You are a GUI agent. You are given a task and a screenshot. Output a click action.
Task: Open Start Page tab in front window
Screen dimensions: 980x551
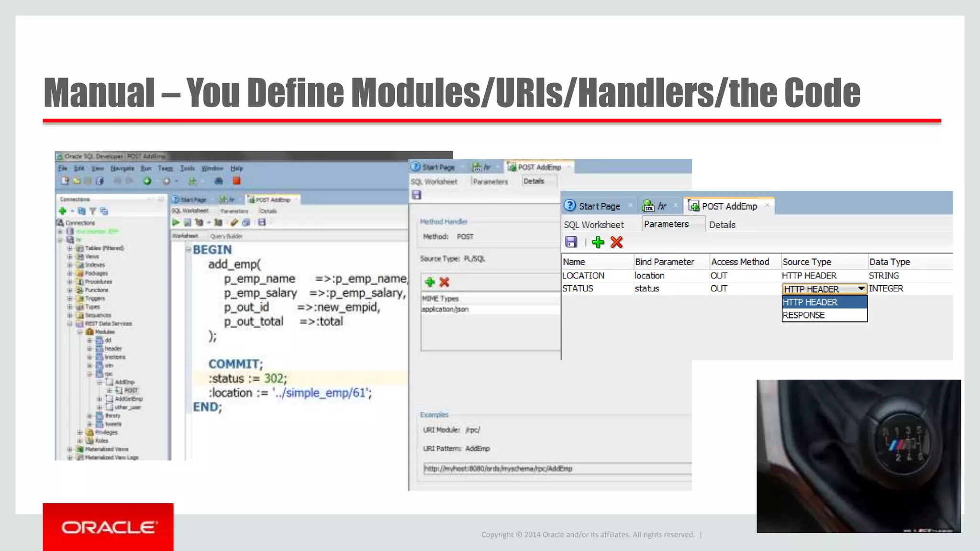(599, 206)
